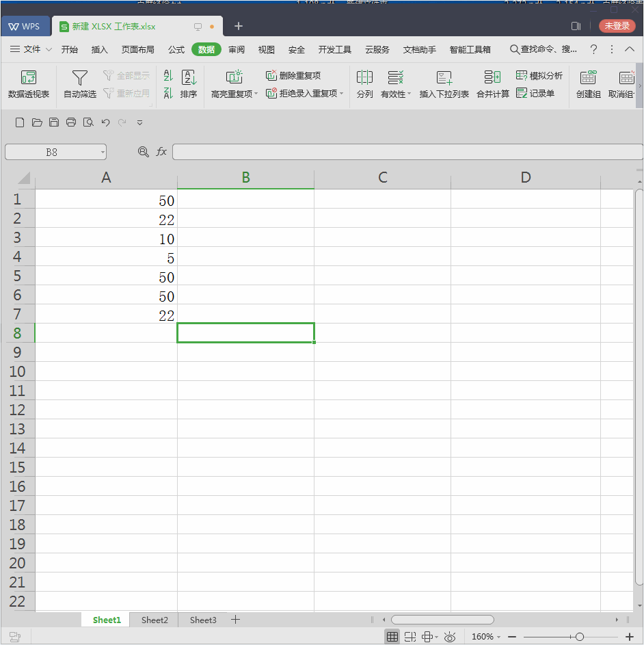Open the Name Box dropdown showing B8

pyautogui.click(x=103, y=153)
